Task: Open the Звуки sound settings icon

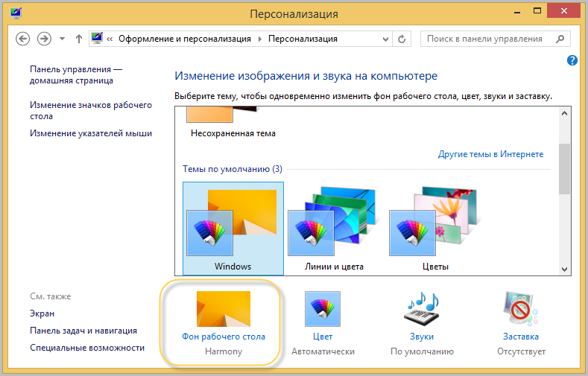Action: 422,309
